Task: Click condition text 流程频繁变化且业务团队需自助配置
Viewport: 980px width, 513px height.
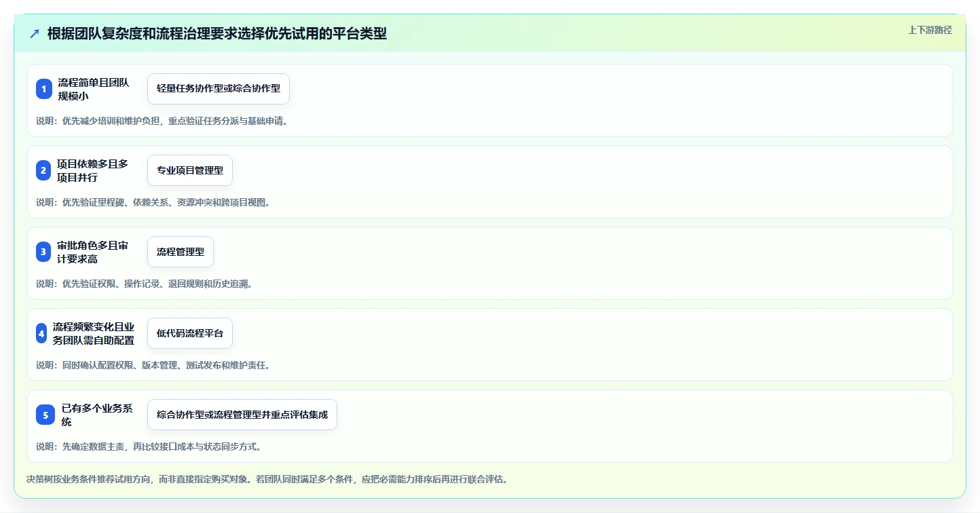Action: 94,333
